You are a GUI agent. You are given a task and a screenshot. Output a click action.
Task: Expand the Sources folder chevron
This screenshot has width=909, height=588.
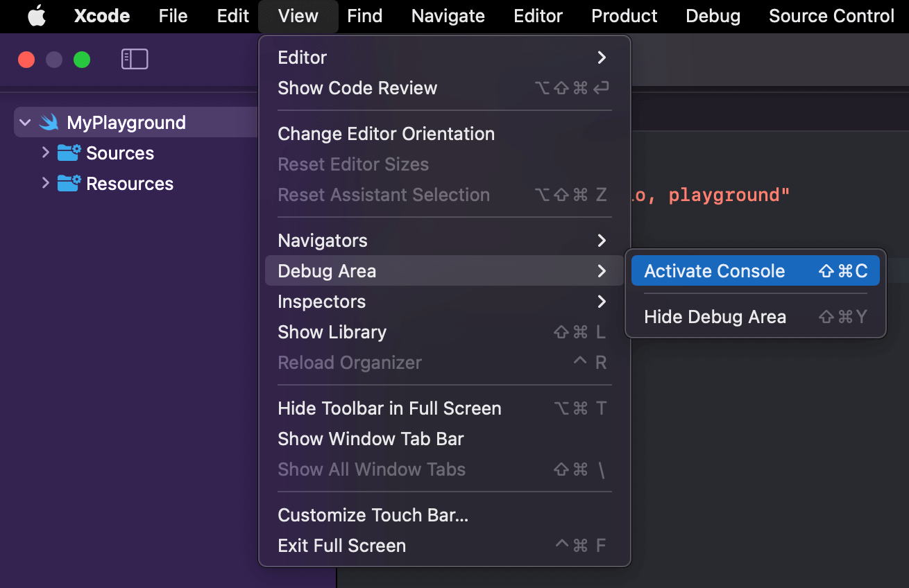[x=46, y=153]
